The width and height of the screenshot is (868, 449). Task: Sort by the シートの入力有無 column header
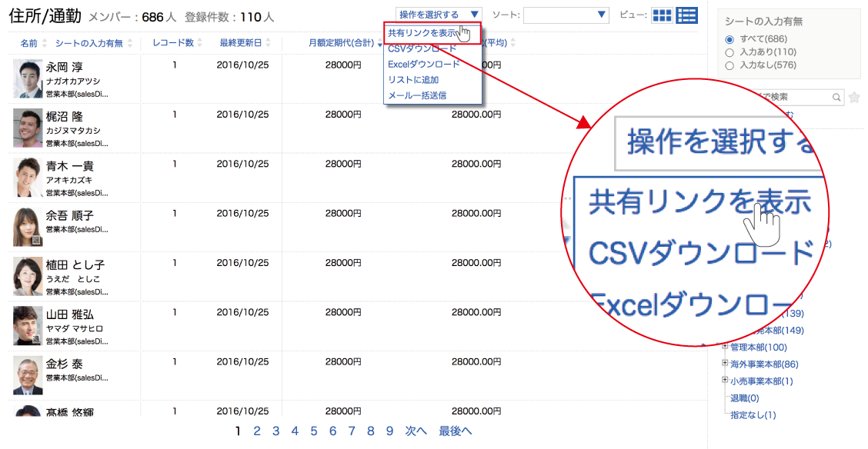(89, 43)
